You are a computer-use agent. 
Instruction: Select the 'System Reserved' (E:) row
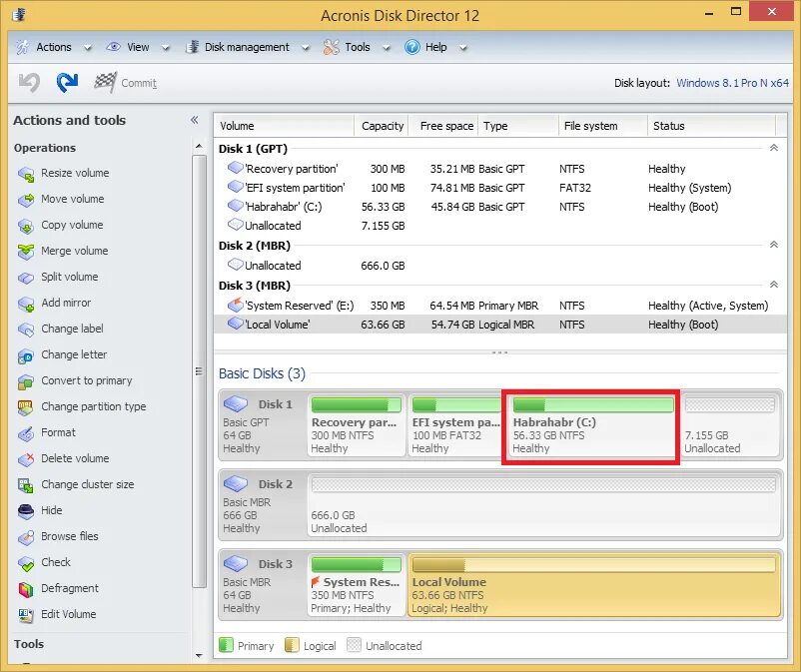click(500, 306)
